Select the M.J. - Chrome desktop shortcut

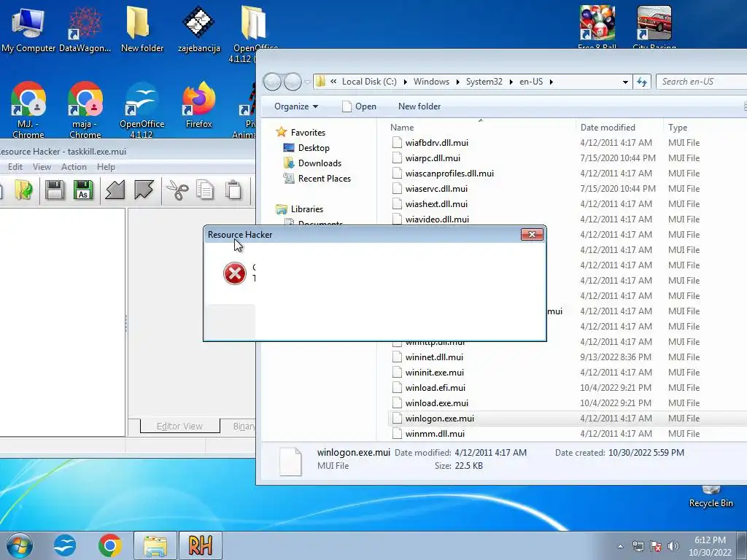tap(28, 109)
